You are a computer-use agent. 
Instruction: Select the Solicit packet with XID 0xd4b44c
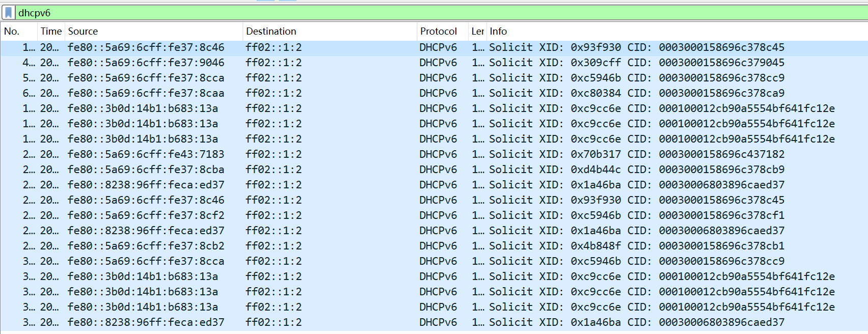[x=595, y=170]
